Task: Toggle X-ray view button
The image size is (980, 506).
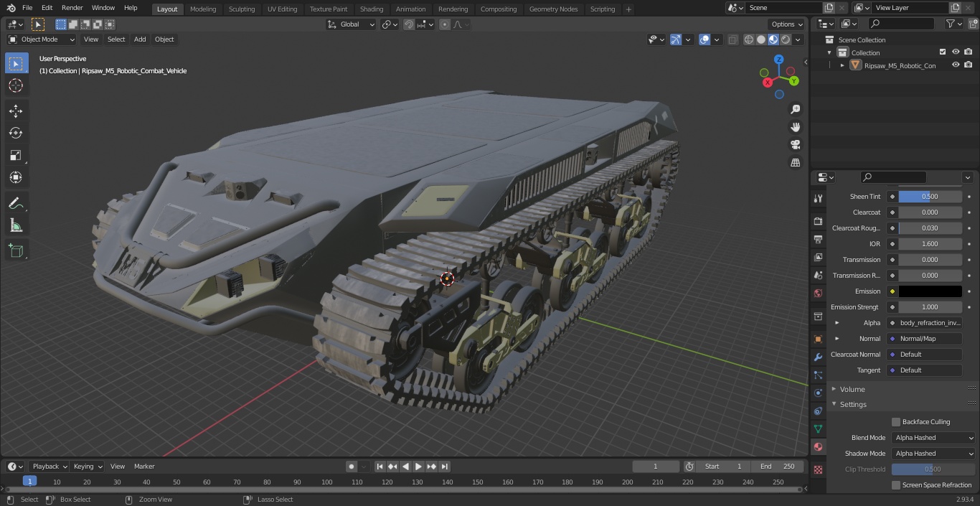Action: (732, 39)
